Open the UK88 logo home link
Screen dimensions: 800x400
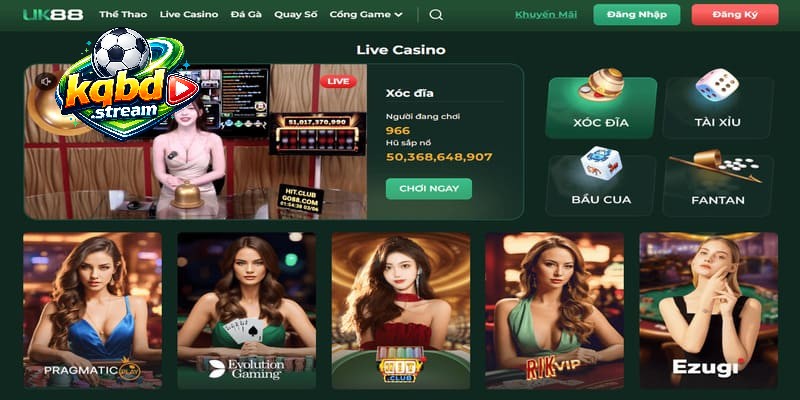53,15
